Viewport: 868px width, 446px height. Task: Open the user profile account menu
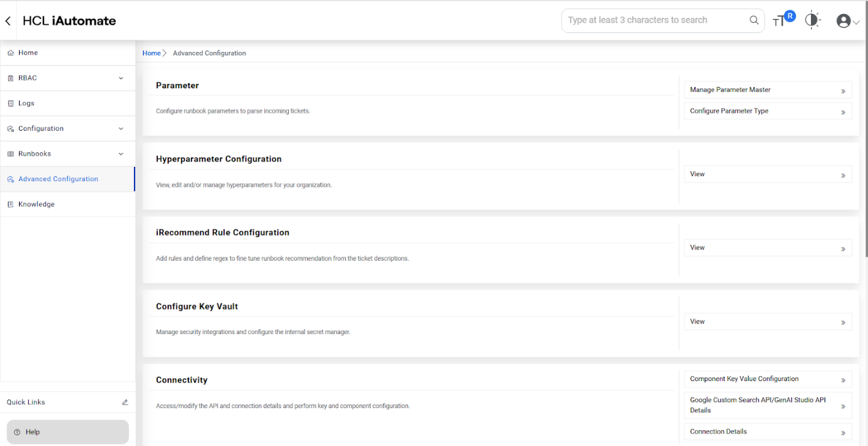point(847,21)
